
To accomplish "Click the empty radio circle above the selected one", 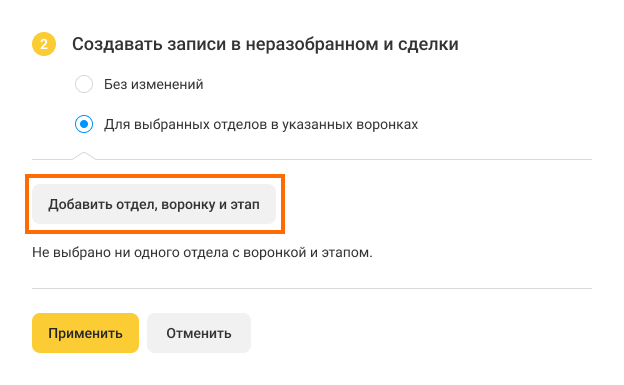I will 84,84.
